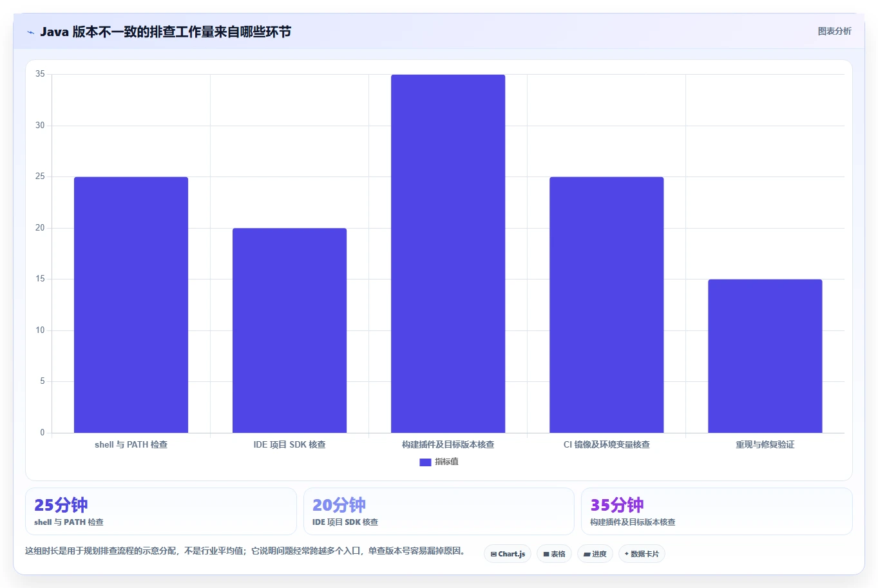Click the 进度 tag
The width and height of the screenshot is (878, 588).
click(x=595, y=554)
